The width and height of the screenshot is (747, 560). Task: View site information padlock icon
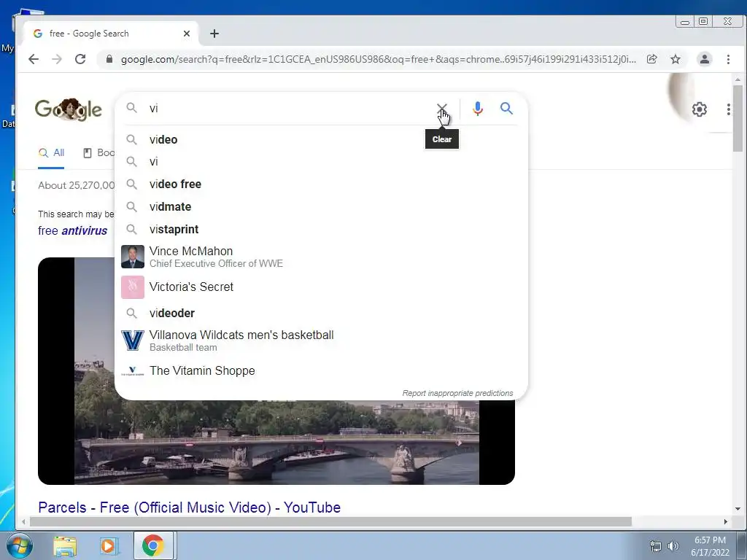tap(109, 59)
